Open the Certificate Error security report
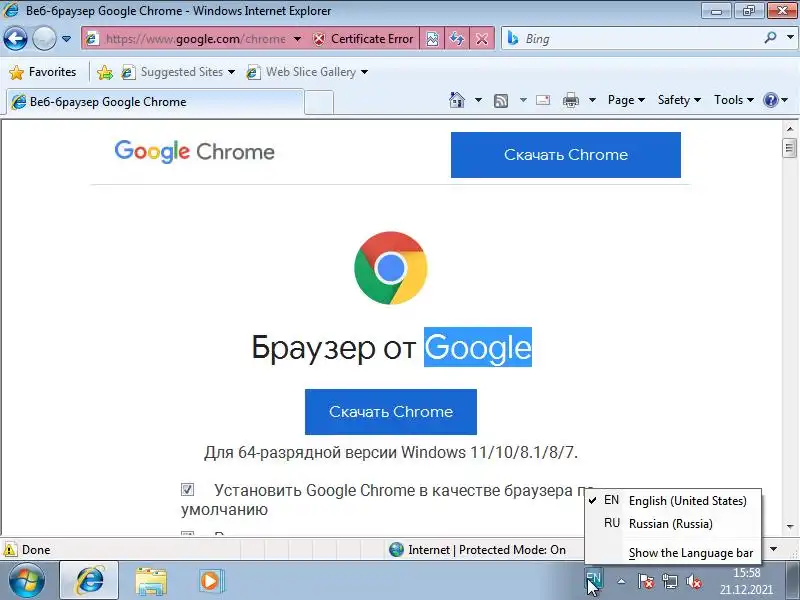 (363, 39)
